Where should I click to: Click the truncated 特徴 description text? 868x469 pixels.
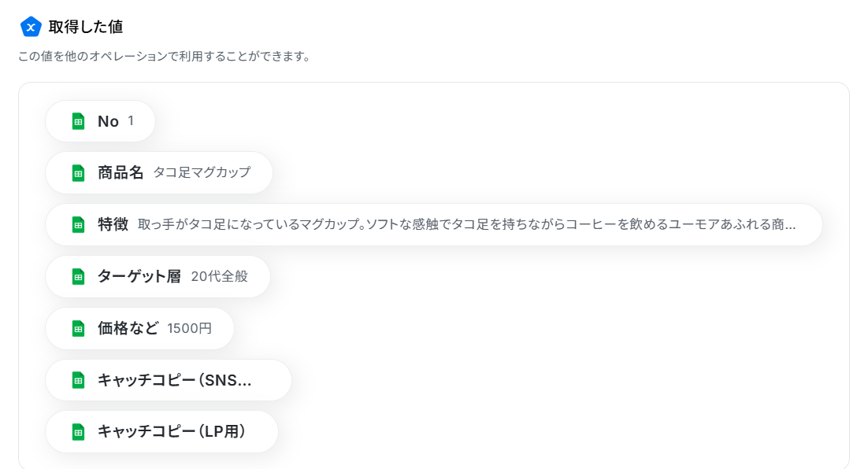click(x=466, y=224)
